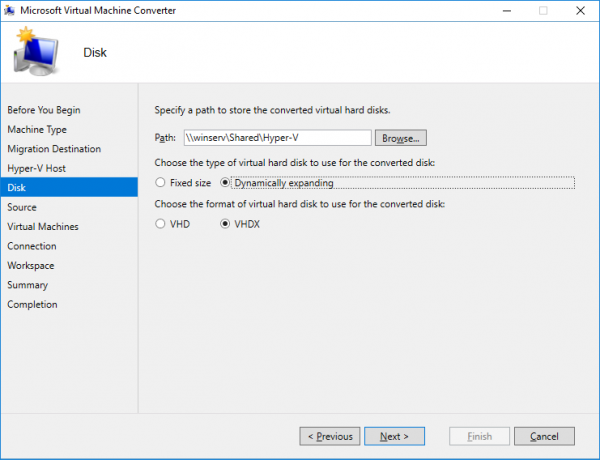Open the Source step
This screenshot has width=600, height=460.
point(22,207)
